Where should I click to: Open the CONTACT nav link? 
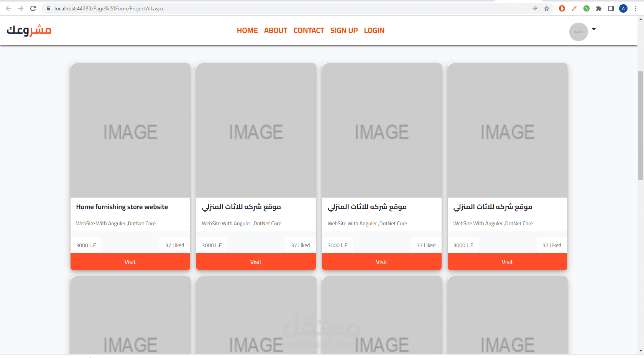click(309, 30)
